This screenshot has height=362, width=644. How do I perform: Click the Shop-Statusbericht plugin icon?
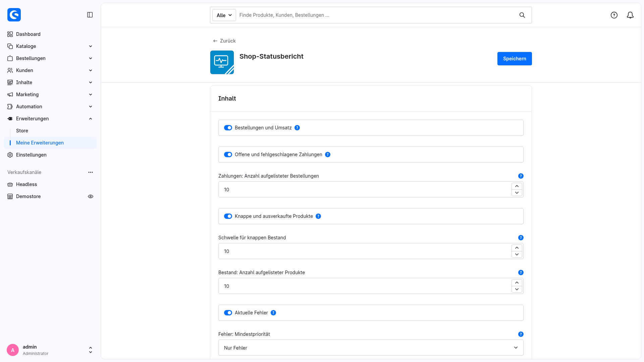222,62
